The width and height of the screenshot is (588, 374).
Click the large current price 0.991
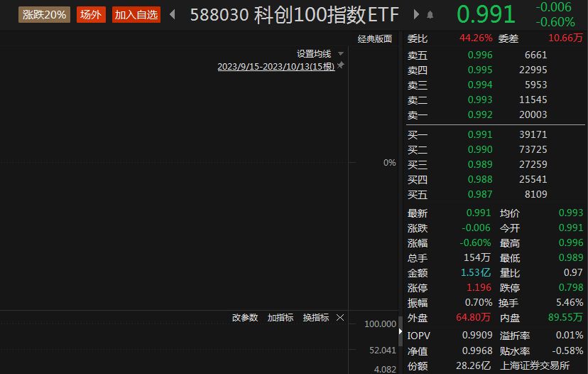(486, 15)
